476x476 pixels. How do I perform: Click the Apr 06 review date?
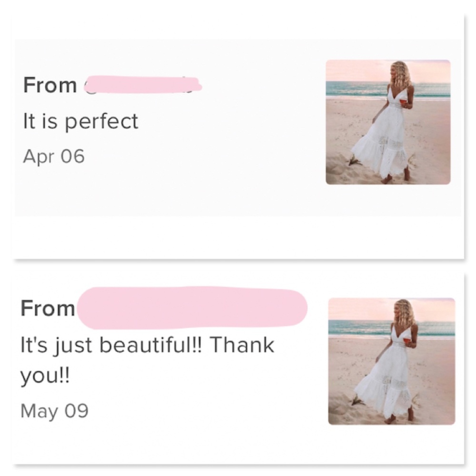53,156
